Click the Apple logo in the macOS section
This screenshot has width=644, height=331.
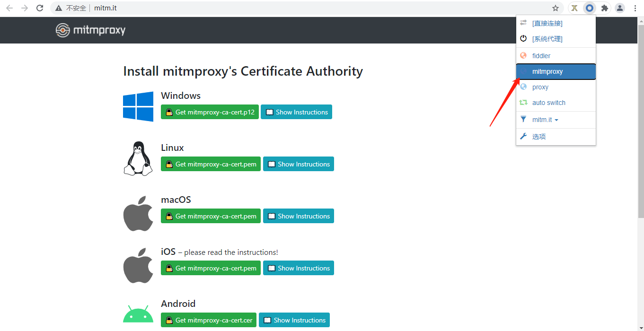click(x=138, y=213)
